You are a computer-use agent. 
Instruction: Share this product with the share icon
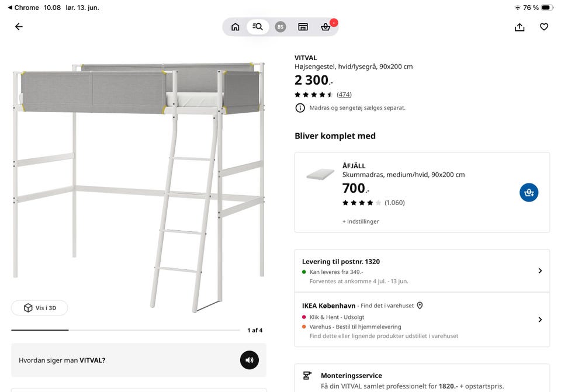[x=520, y=27]
